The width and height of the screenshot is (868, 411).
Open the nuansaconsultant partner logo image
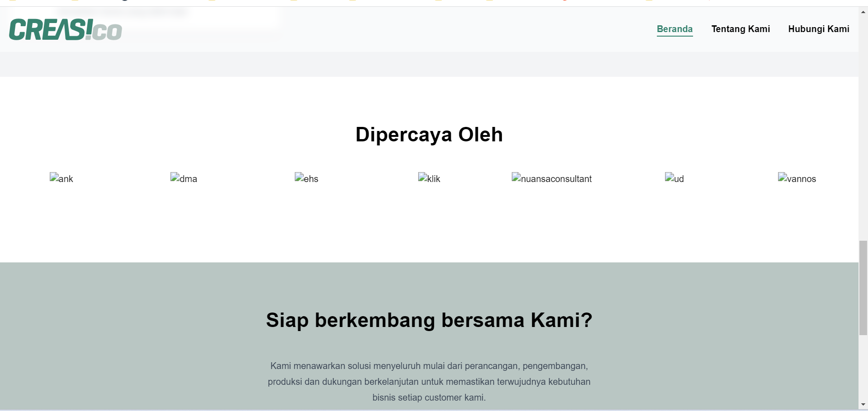click(x=552, y=179)
